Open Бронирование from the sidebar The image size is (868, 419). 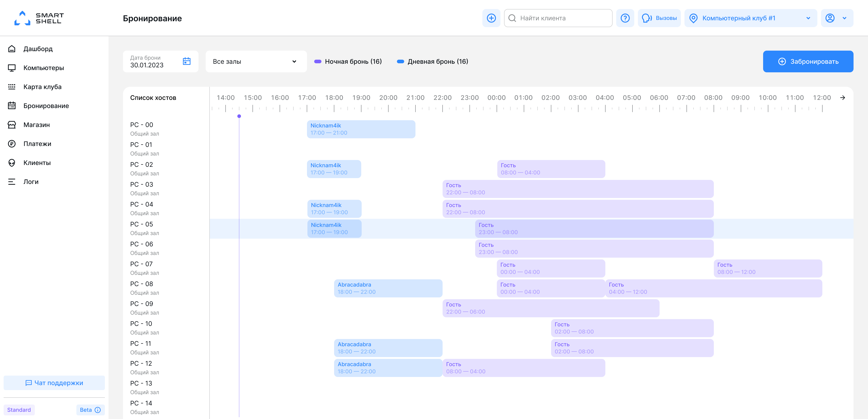(46, 106)
